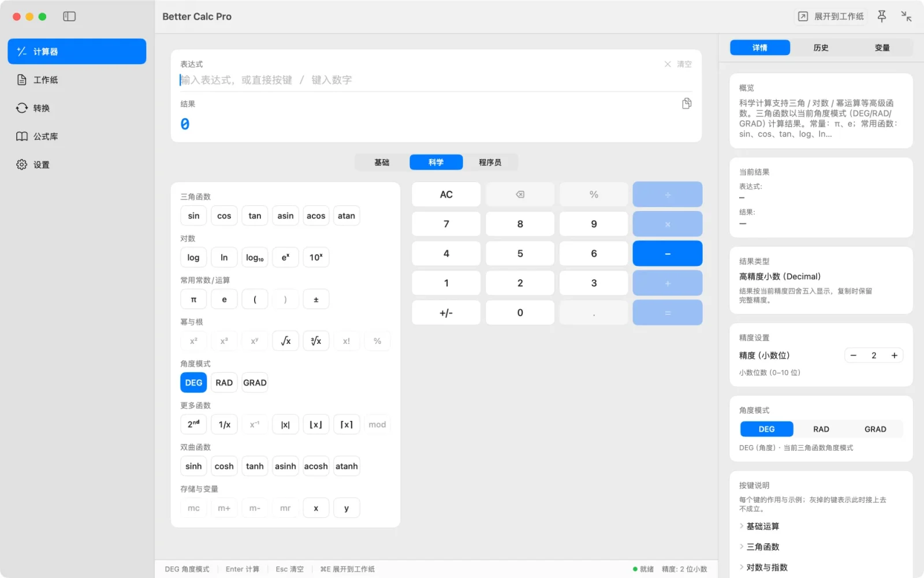Image resolution: width=924 pixels, height=578 pixels.
Task: Click the sin function button
Action: (193, 216)
